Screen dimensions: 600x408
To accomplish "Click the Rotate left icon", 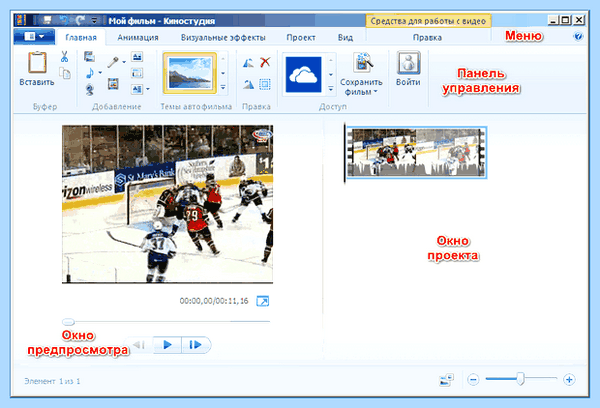I will click(248, 62).
